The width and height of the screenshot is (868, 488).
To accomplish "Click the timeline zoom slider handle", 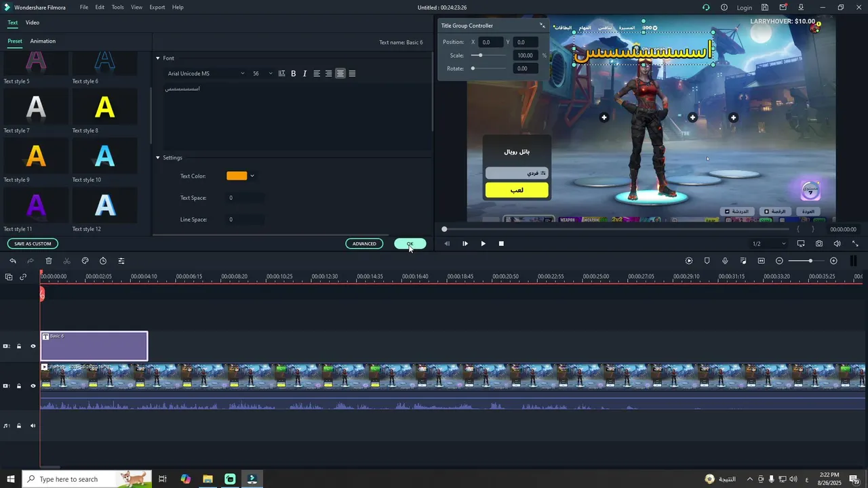I will [810, 261].
